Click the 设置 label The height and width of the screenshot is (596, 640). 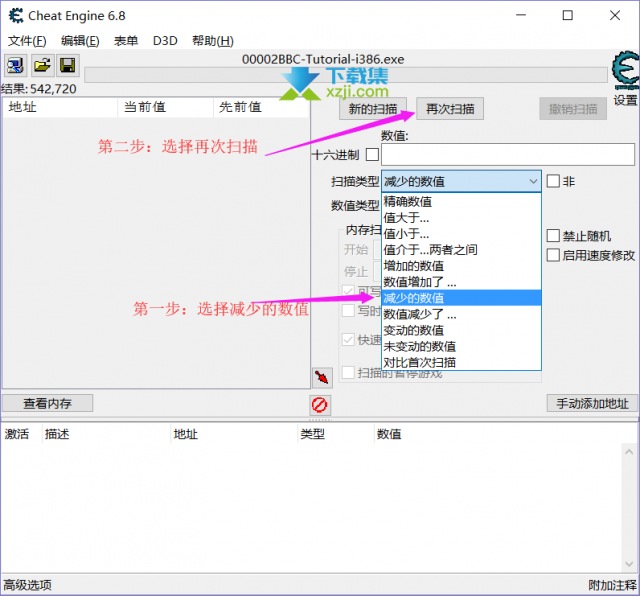tap(625, 100)
